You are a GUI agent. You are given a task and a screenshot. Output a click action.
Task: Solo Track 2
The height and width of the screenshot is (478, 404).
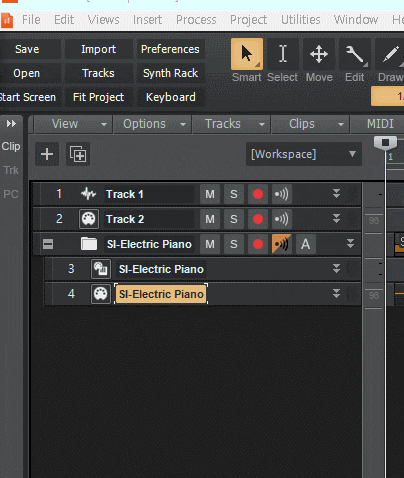pyautogui.click(x=234, y=219)
